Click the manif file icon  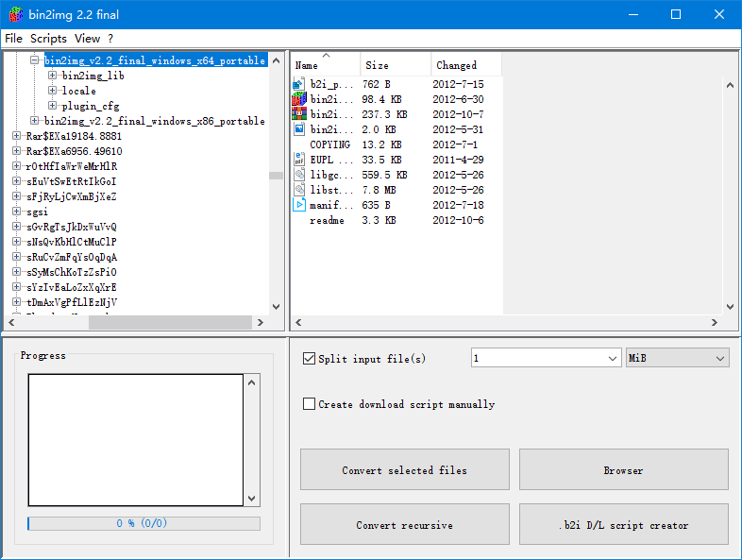(298, 205)
